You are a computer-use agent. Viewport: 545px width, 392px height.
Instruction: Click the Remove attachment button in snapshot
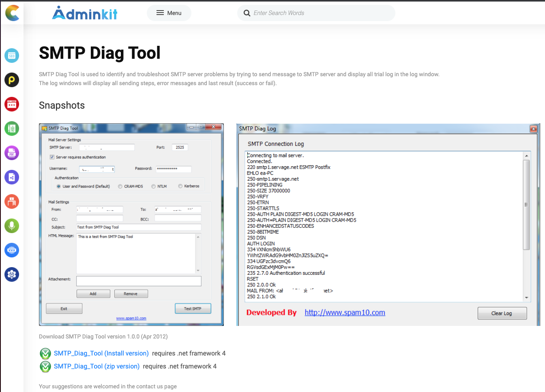[x=131, y=293]
